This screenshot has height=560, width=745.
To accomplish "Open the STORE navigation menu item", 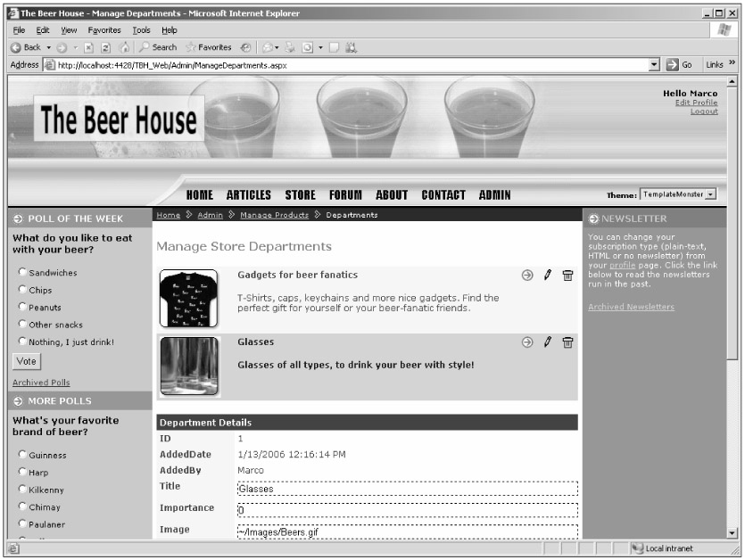I will pos(300,195).
